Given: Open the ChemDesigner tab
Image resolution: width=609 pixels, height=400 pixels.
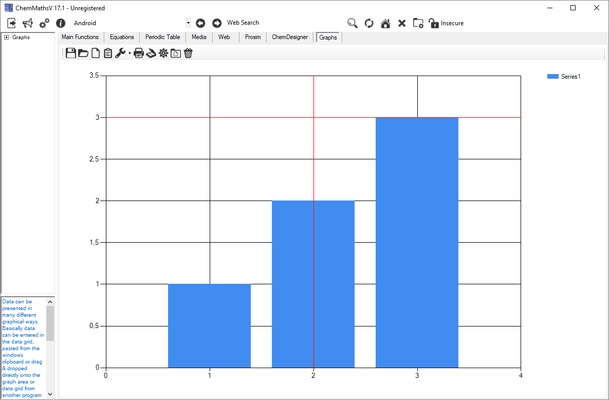Looking at the screenshot, I should (x=290, y=37).
